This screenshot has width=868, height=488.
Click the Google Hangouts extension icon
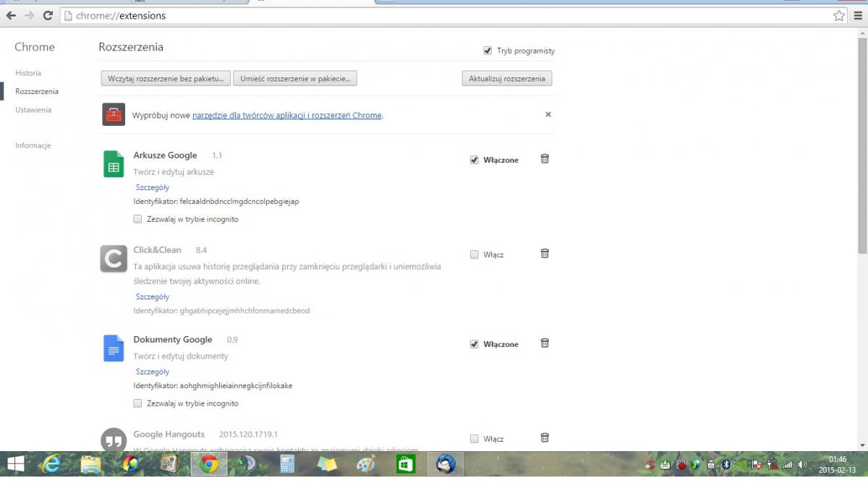click(x=114, y=441)
